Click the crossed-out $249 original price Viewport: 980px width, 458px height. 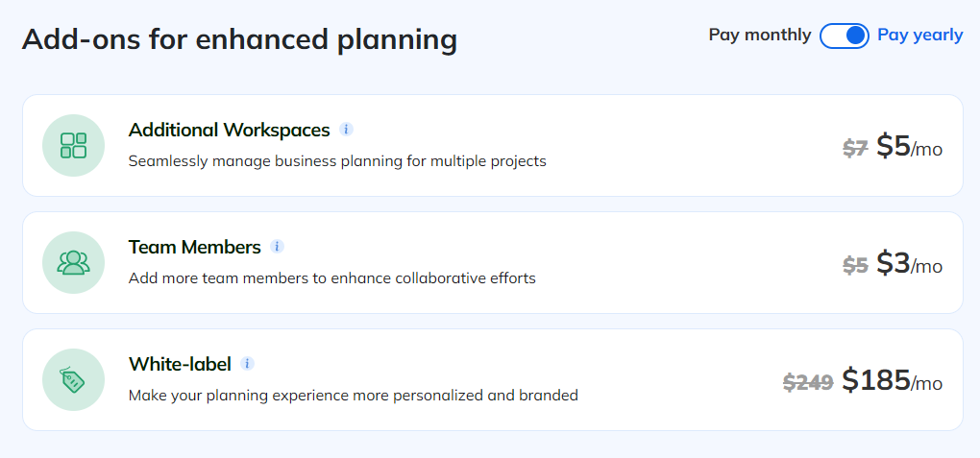tap(808, 383)
